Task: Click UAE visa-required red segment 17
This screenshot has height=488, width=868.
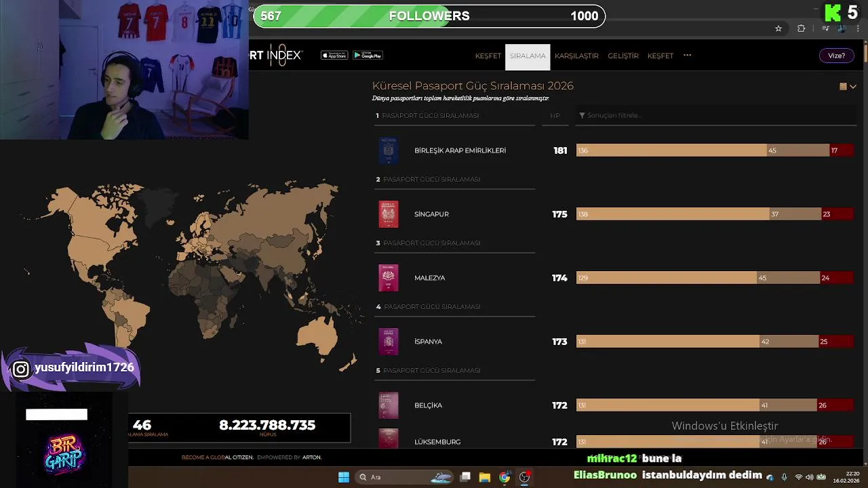Action: [841, 150]
